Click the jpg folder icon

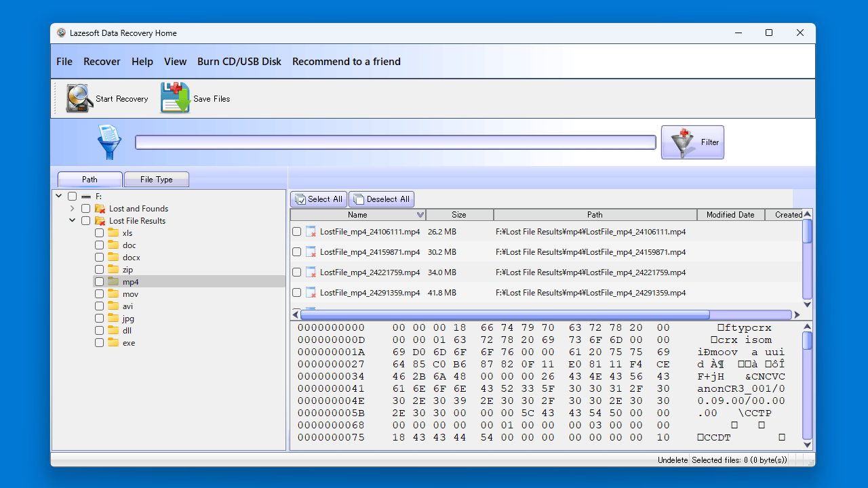[x=113, y=319]
